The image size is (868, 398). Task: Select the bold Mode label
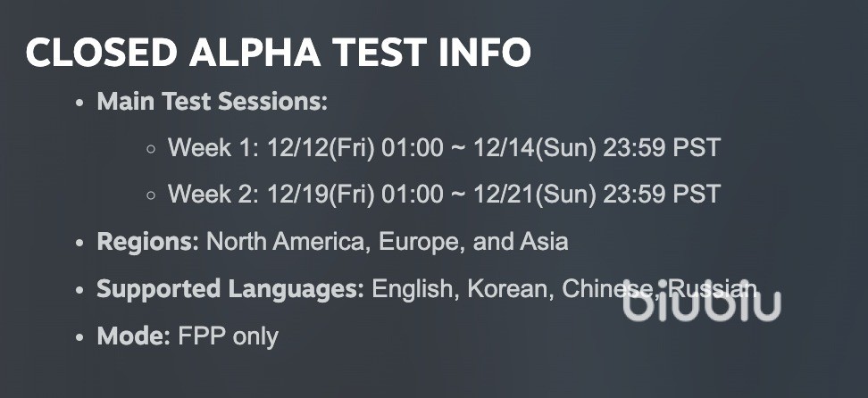134,336
